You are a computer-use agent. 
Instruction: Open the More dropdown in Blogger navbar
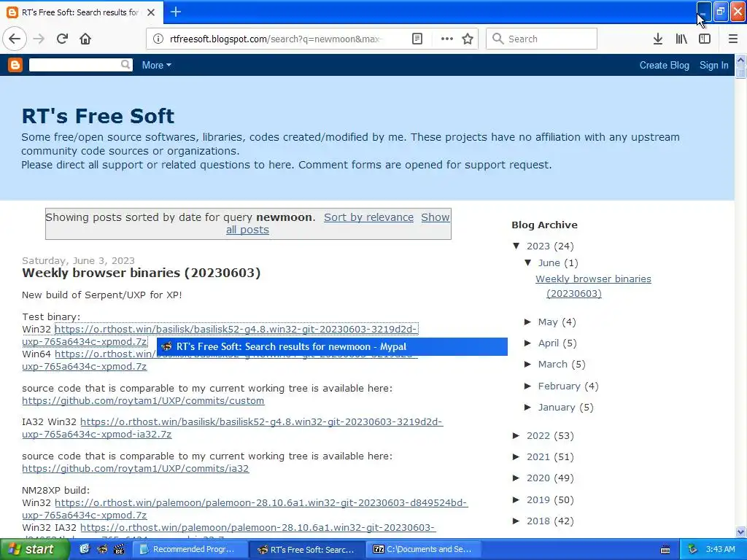[156, 65]
